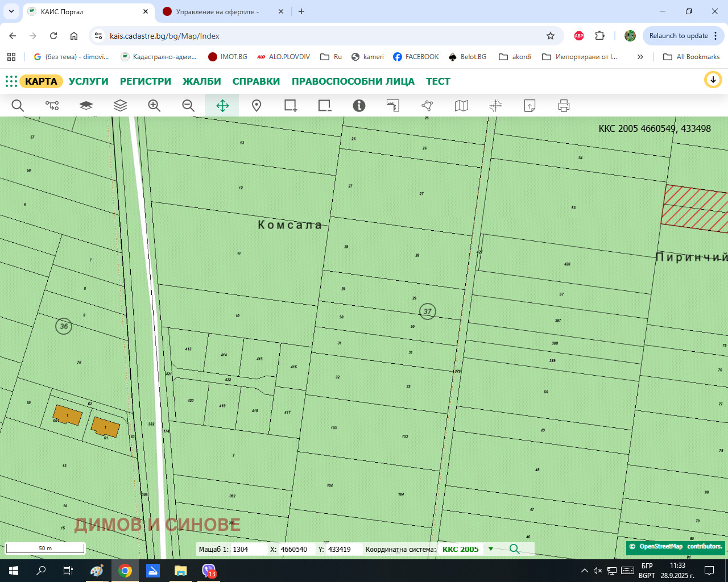Go to the СПРАВКИ menu
The height and width of the screenshot is (582, 728).
pos(256,81)
